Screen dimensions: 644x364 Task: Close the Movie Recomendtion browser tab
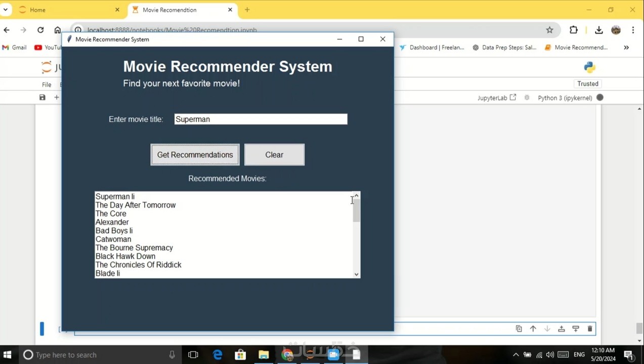[x=230, y=10]
